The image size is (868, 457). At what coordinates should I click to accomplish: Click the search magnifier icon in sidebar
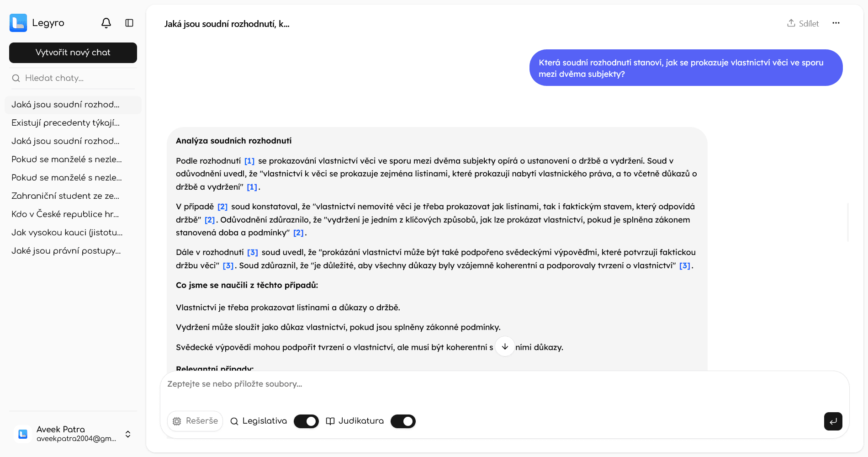pos(16,78)
